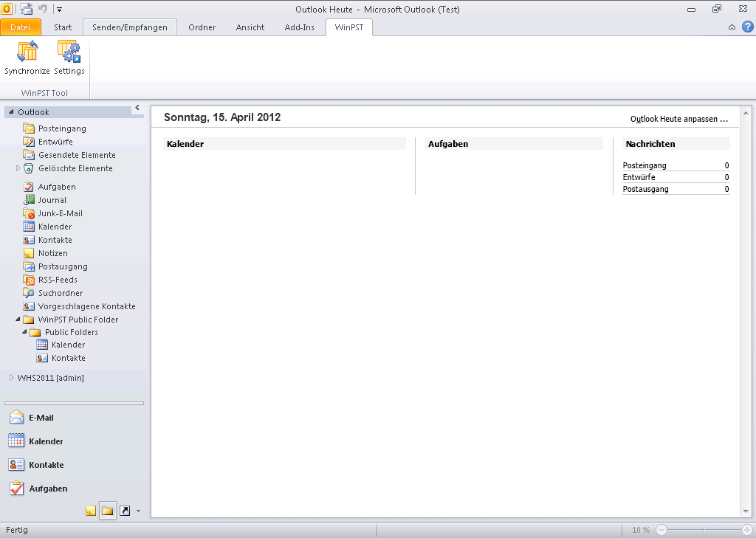Viewport: 756px width, 538px height.
Task: Select the Junk-E-Mail folder
Action: (x=60, y=213)
